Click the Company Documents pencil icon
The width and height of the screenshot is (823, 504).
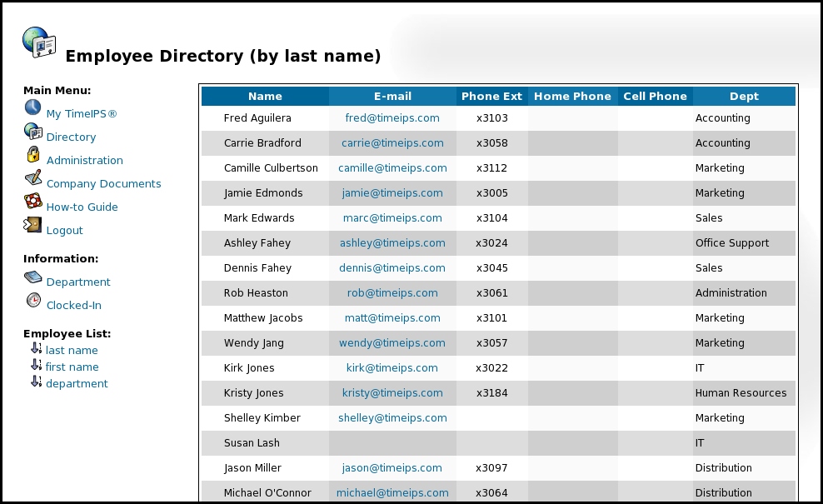(33, 177)
